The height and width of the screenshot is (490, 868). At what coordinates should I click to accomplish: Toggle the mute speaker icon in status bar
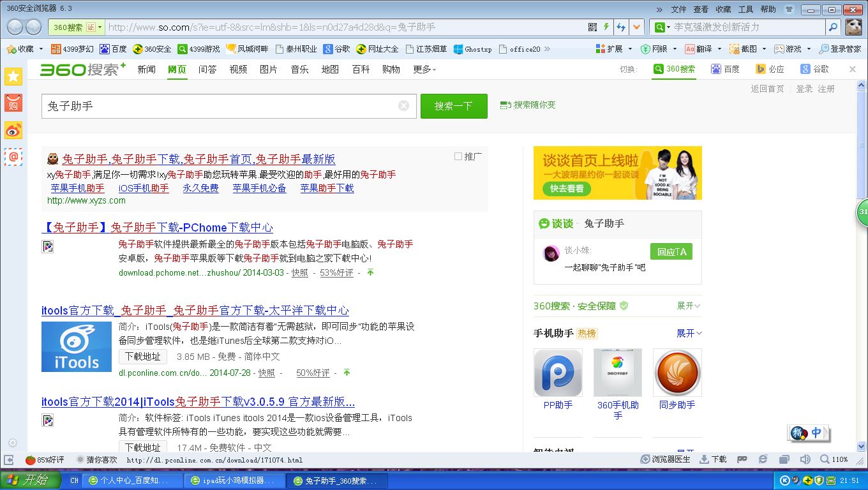pos(805,459)
